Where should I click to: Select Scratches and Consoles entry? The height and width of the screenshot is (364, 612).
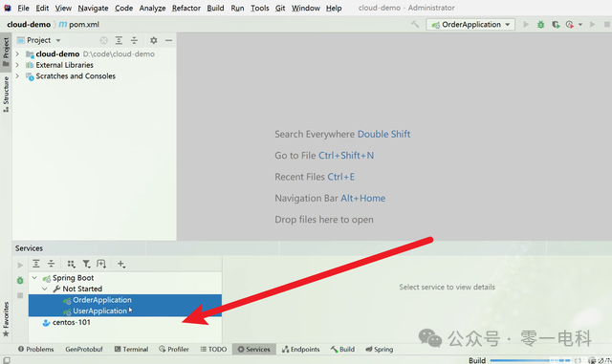click(76, 76)
